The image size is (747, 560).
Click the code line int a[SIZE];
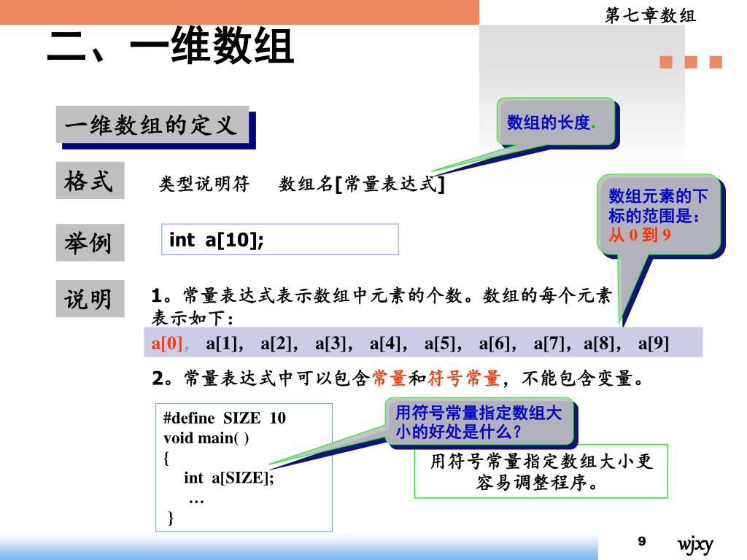228,477
